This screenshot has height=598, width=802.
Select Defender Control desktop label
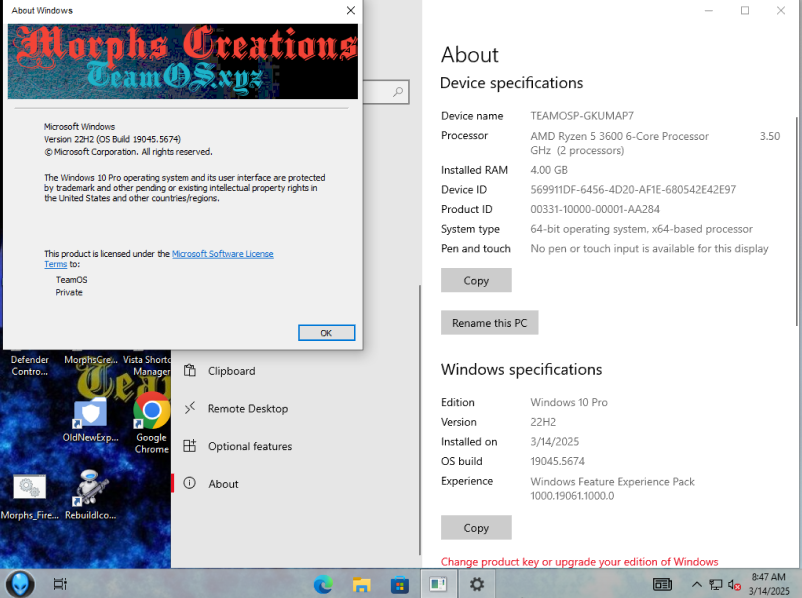(x=30, y=365)
